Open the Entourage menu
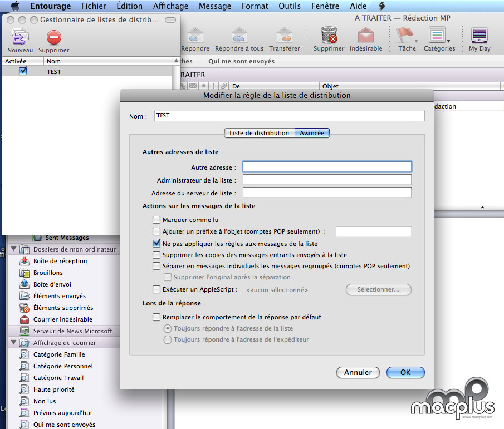 point(51,6)
